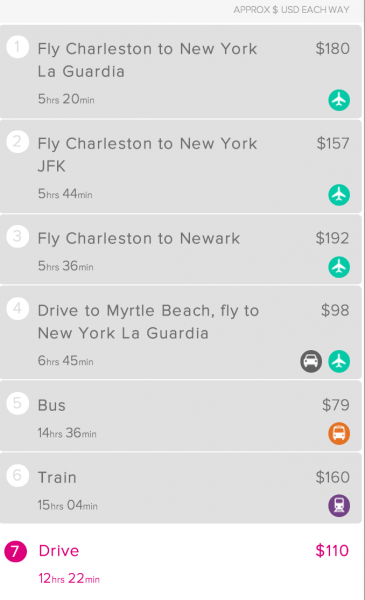Click the plane icon on the Newark route
Viewport: 365px width, 600px height.
(339, 267)
